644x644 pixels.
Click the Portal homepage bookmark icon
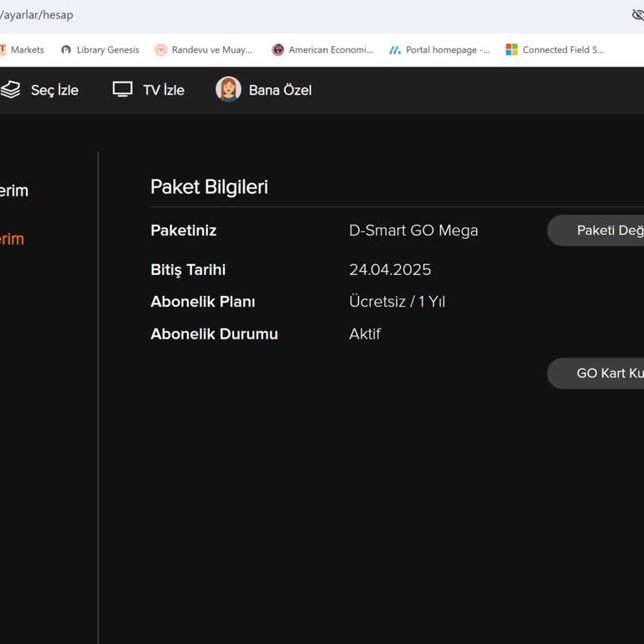(x=395, y=49)
